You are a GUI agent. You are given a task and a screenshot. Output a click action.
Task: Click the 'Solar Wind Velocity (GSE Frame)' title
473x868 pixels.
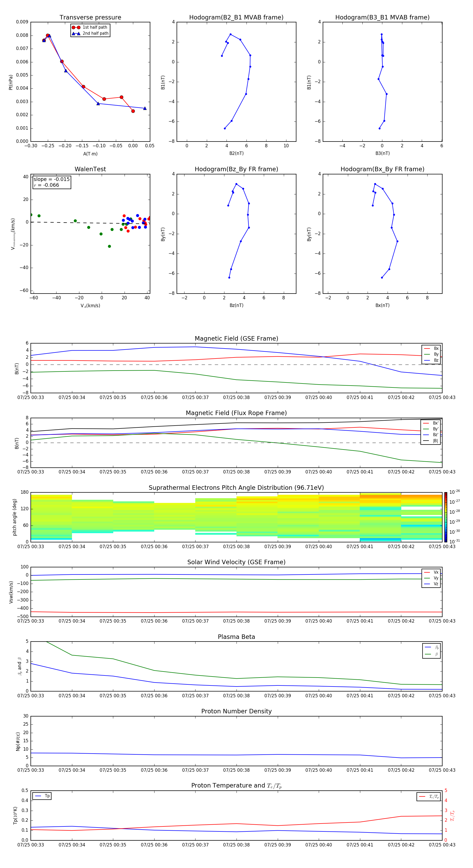[236, 562]
